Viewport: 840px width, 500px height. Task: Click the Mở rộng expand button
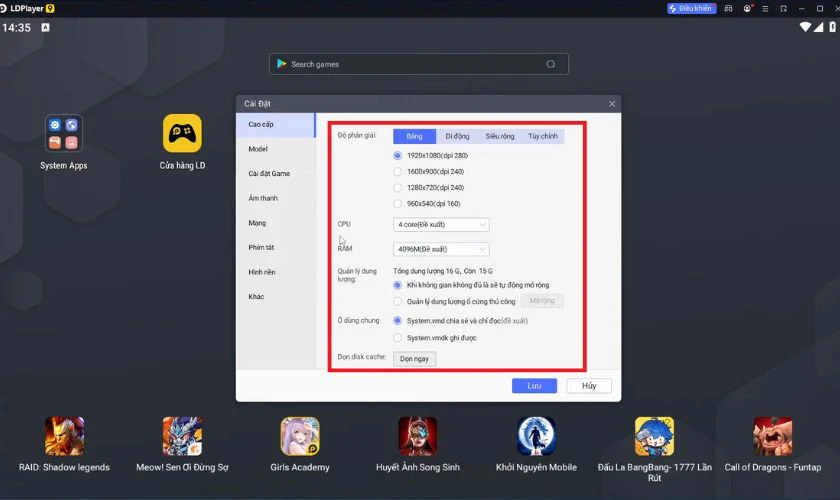[542, 301]
